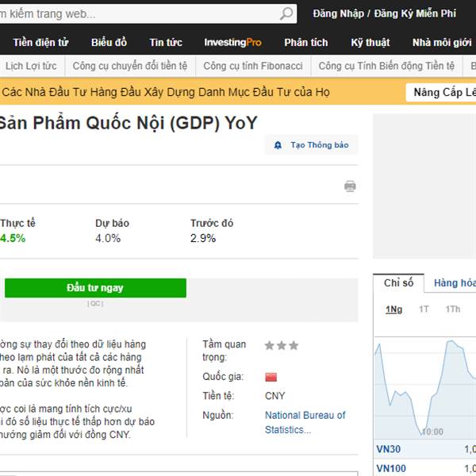This screenshot has width=476, height=476.
Task: Click the search magnifier icon
Action: (x=286, y=13)
